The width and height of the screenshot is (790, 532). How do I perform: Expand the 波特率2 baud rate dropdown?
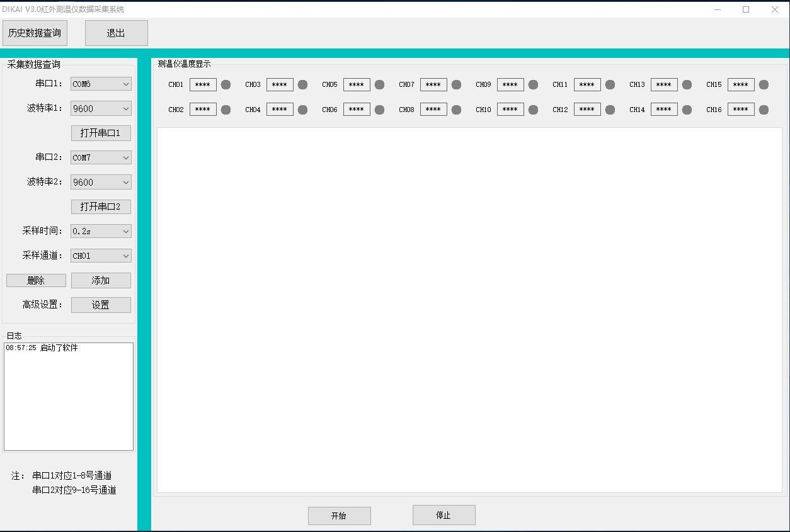pos(101,182)
